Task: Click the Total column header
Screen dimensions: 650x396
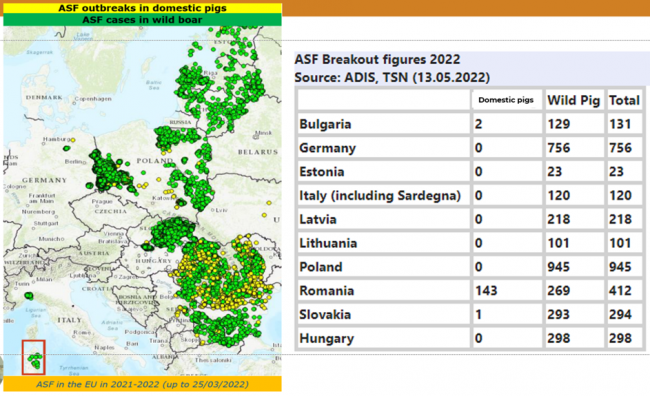Action: click(x=624, y=100)
